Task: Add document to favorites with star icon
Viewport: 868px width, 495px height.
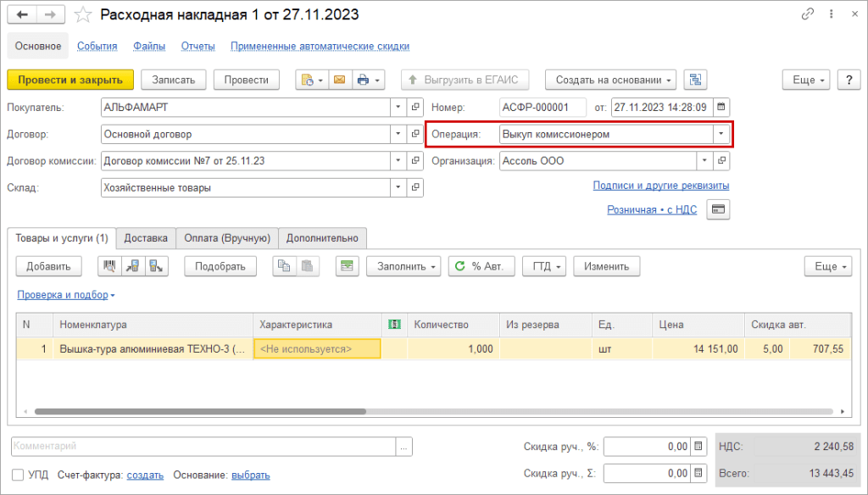Action: tap(82, 14)
